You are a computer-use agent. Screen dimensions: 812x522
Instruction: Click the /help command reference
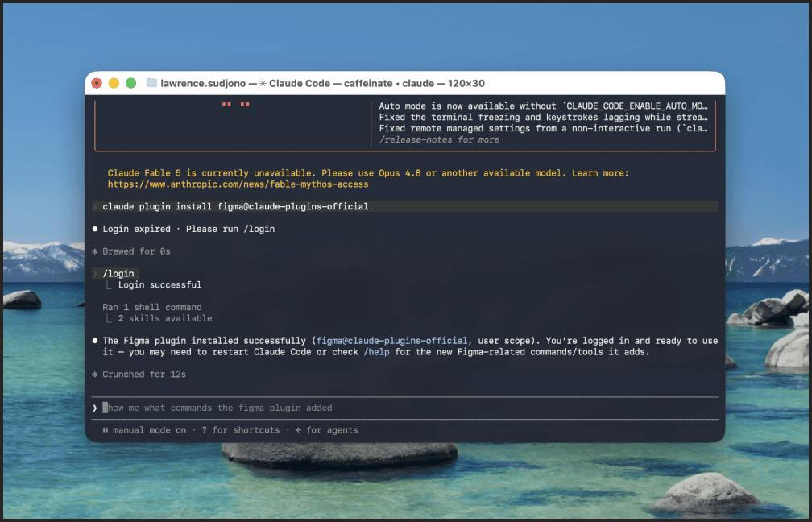coord(376,352)
